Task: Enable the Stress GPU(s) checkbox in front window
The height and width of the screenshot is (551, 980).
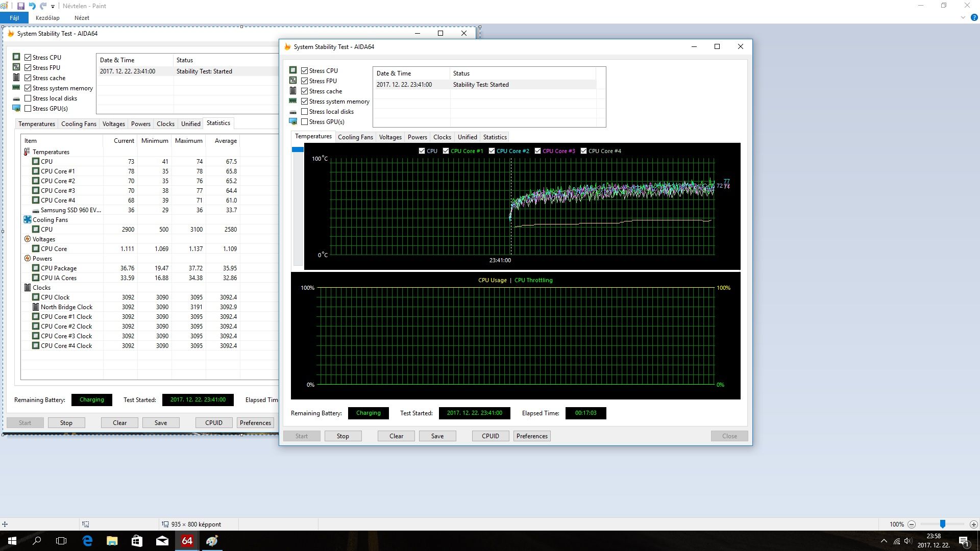Action: pyautogui.click(x=305, y=122)
